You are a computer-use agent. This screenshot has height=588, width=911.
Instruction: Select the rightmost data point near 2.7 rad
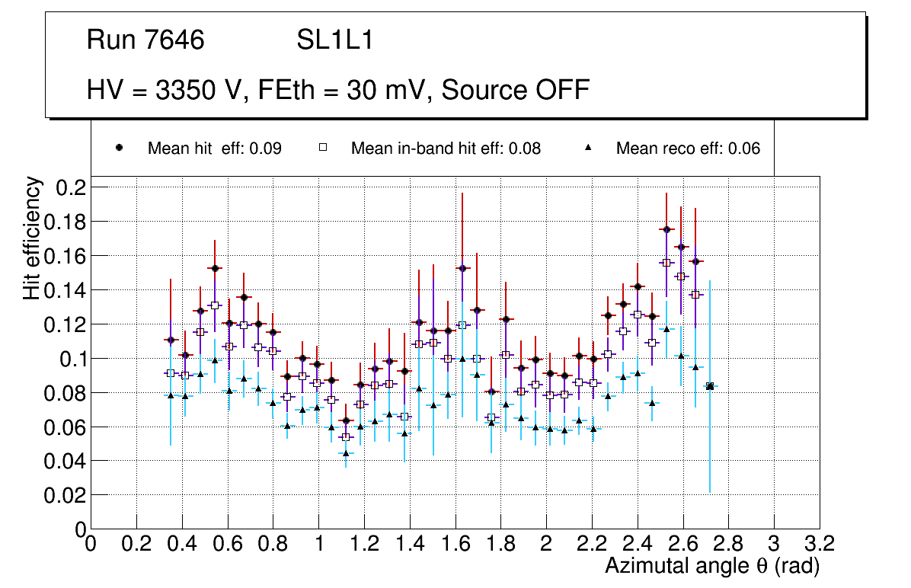[710, 386]
